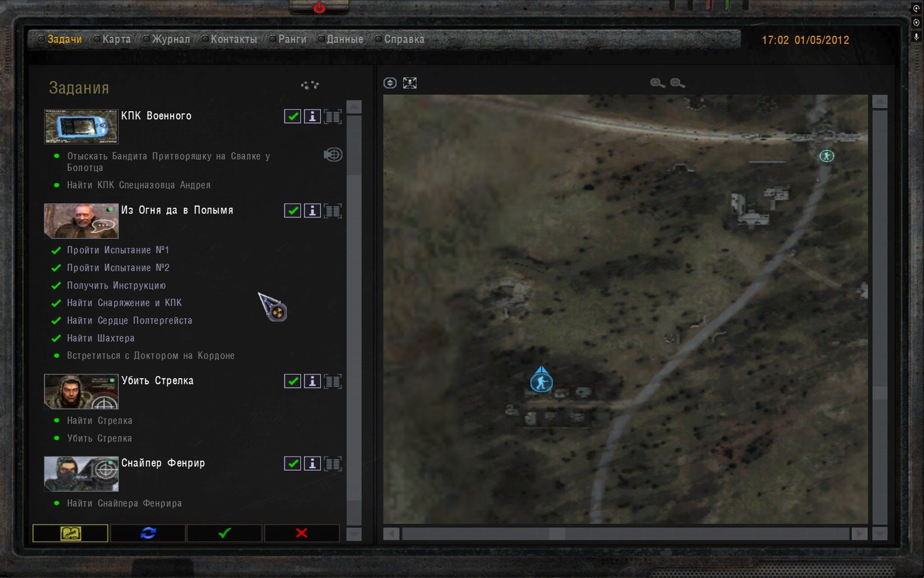Open the Задачи tab

coord(64,39)
